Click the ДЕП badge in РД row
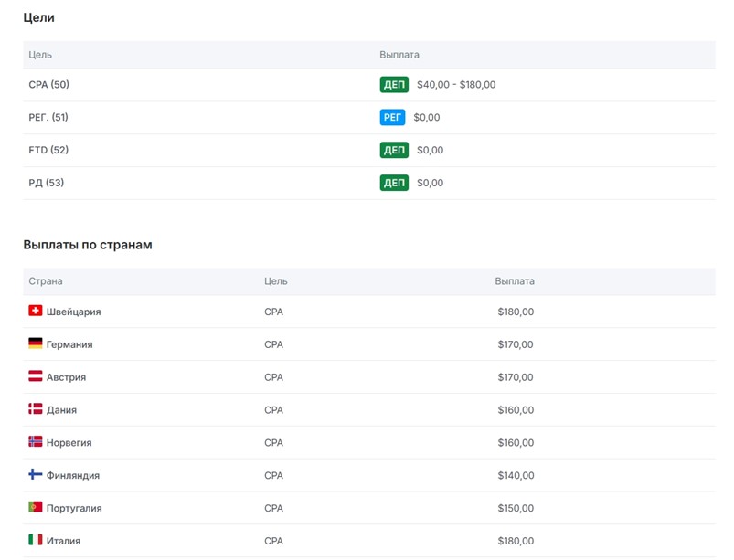 (394, 183)
